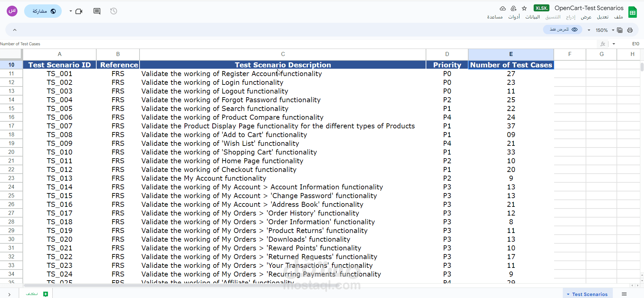
Task: Click the .XLSX format badge
Action: click(541, 8)
